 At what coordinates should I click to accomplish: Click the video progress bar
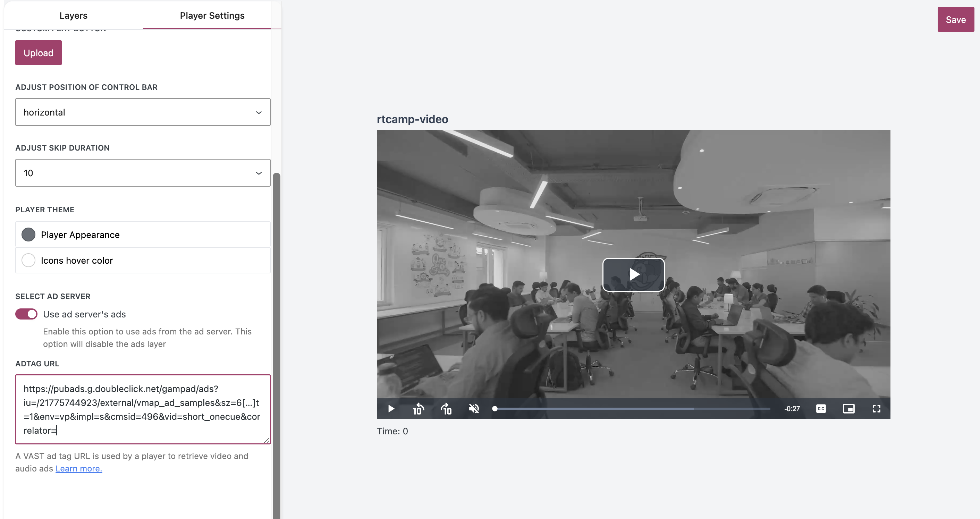[x=632, y=408]
